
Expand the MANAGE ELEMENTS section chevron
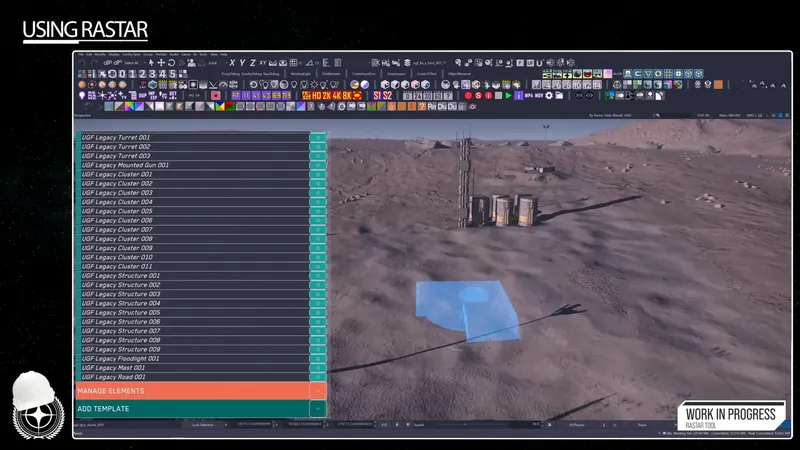point(317,391)
